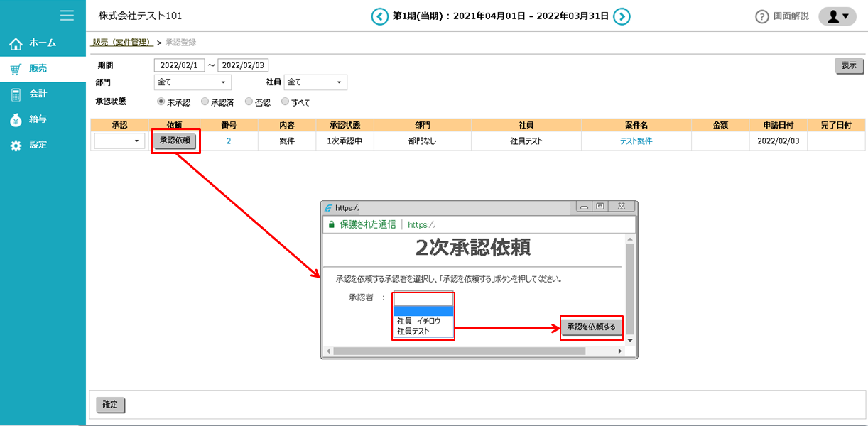This screenshot has height=426, width=868.
Task: Click the period start date field
Action: pos(179,65)
